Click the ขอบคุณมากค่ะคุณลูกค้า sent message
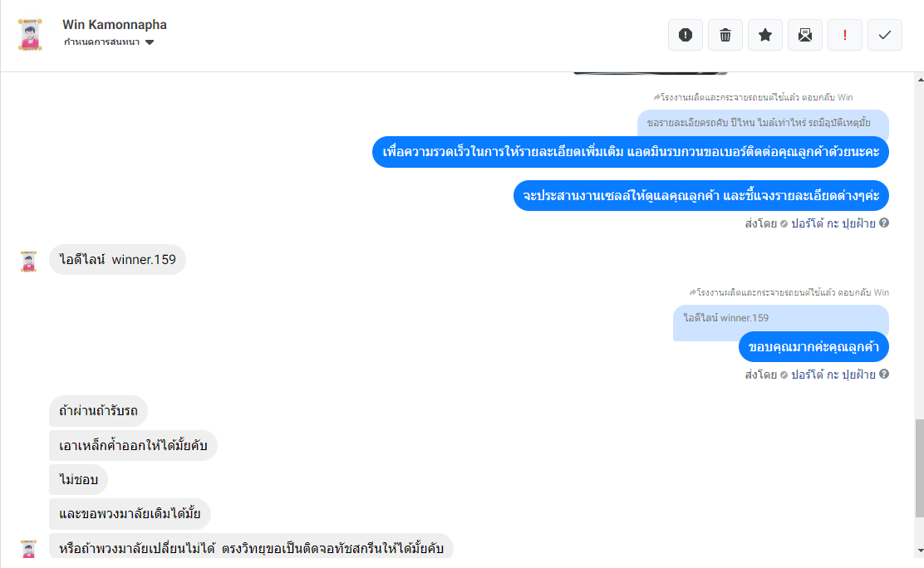The width and height of the screenshot is (924, 568). point(813,347)
